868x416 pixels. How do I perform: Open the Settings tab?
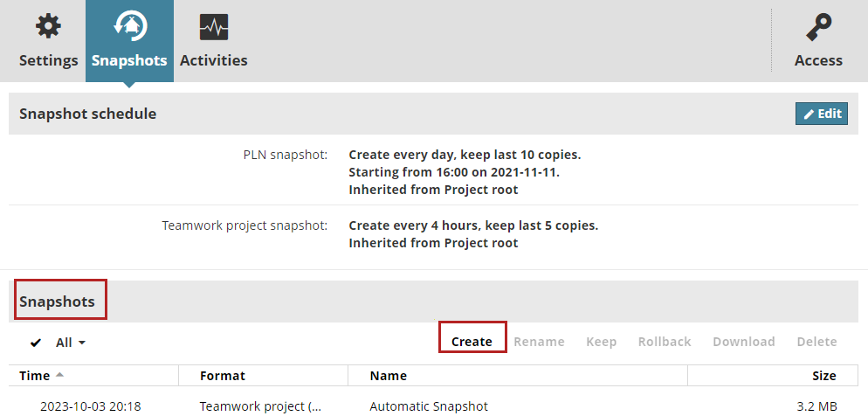[x=48, y=60]
